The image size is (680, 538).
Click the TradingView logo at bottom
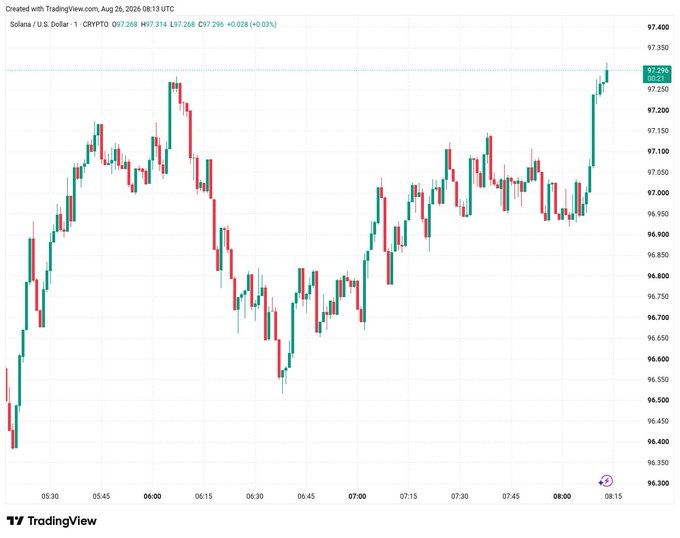[x=52, y=521]
